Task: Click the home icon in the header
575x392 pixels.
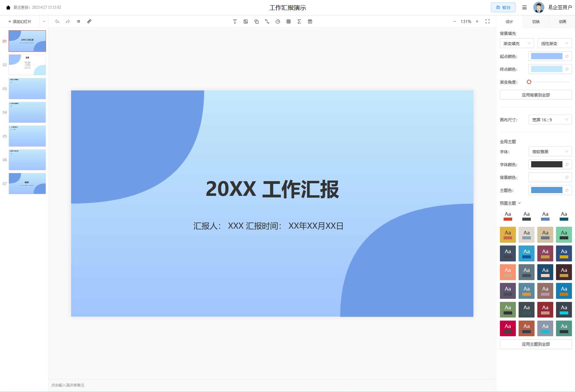Action: pyautogui.click(x=8, y=7)
